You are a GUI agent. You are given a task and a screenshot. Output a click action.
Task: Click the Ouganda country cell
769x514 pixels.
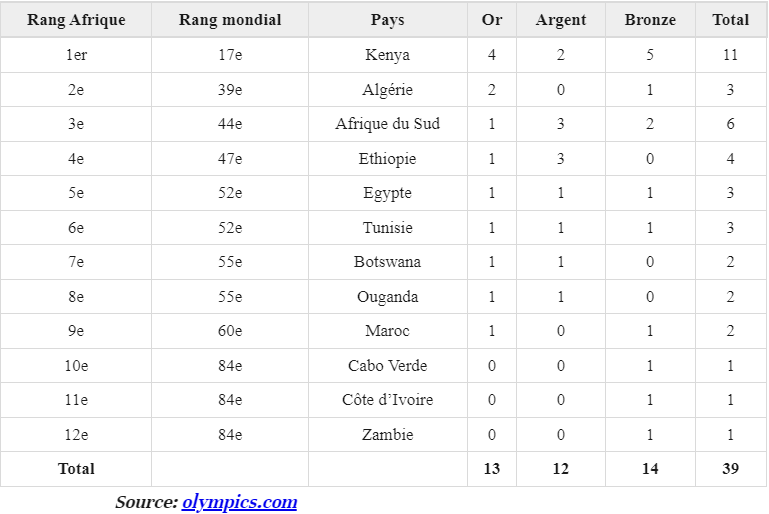(387, 297)
